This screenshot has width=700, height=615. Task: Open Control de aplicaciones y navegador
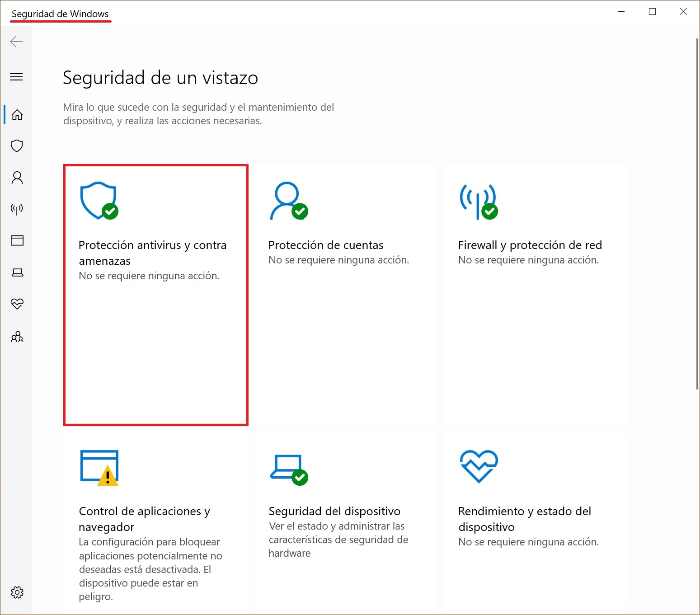tap(144, 519)
